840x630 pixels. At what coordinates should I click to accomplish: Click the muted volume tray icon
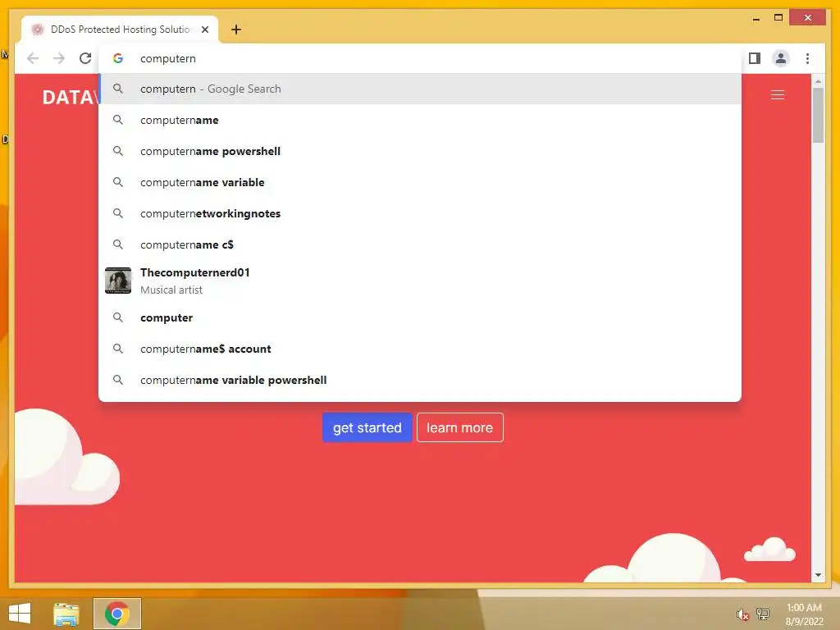[742, 614]
